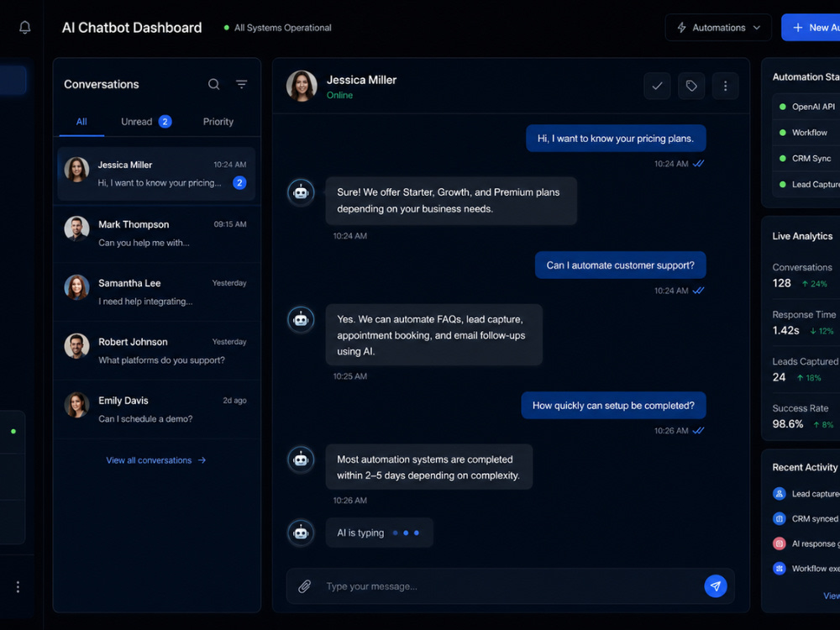The height and width of the screenshot is (630, 840).
Task: Open View all conversations link
Action: tap(155, 460)
